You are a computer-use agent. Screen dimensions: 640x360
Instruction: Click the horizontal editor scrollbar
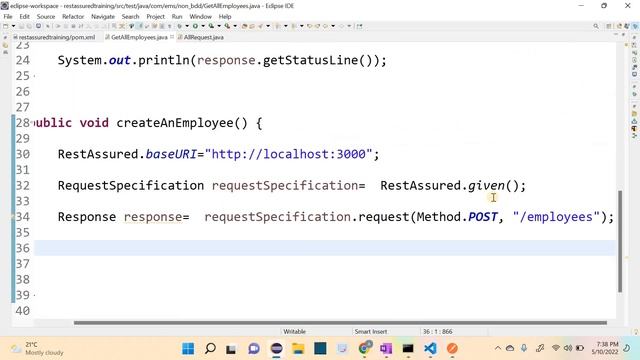(x=340, y=323)
